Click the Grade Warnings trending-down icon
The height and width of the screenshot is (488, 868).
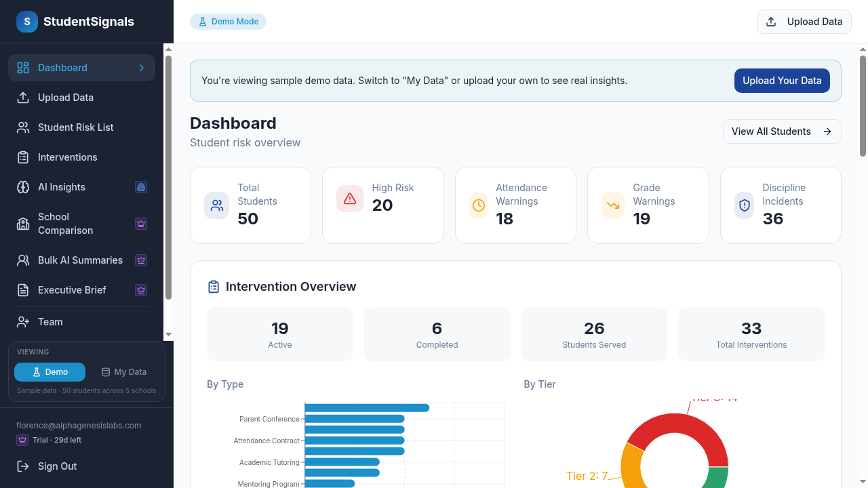(x=613, y=205)
